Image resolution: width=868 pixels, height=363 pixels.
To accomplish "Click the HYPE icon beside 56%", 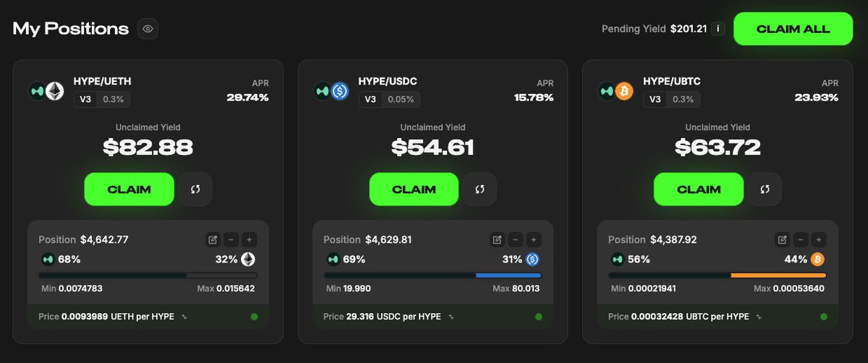I will [x=618, y=259].
